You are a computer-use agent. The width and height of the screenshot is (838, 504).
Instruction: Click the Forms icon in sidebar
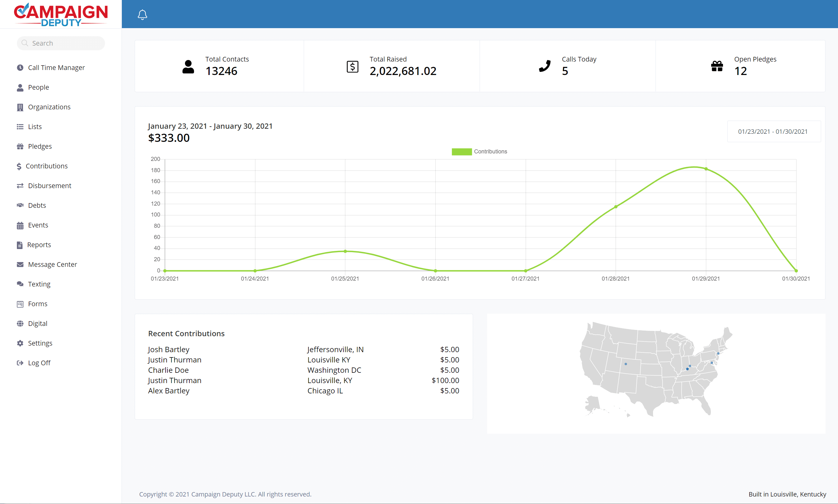point(20,304)
